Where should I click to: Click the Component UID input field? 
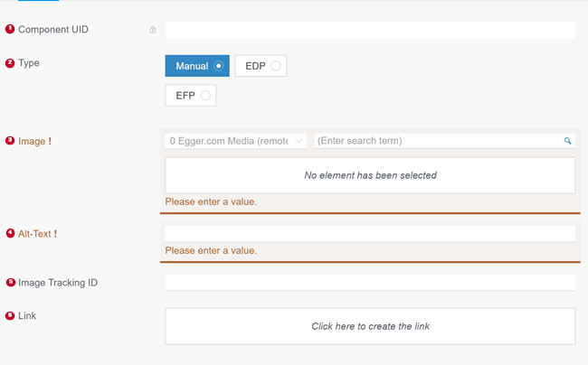(370, 30)
